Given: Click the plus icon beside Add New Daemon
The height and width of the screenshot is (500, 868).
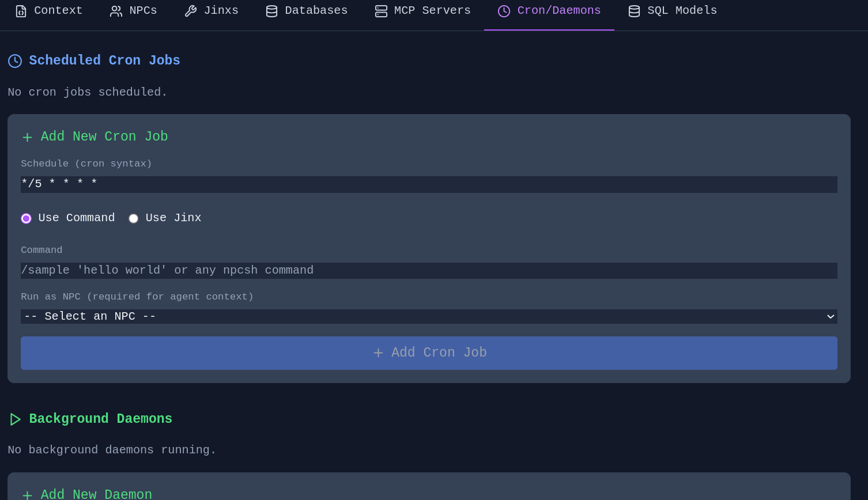Looking at the screenshot, I should click(x=27, y=495).
